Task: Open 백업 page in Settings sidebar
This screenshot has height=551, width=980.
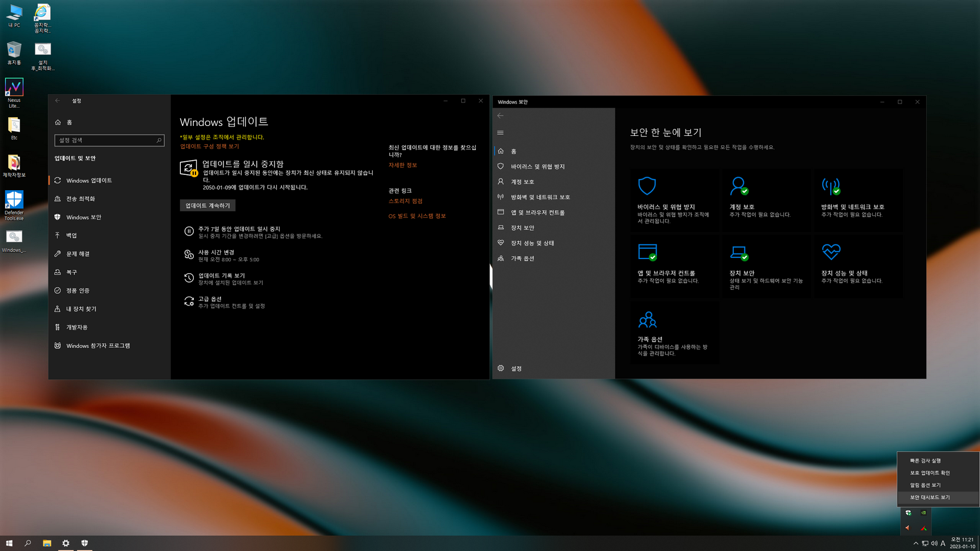Action: click(x=110, y=235)
